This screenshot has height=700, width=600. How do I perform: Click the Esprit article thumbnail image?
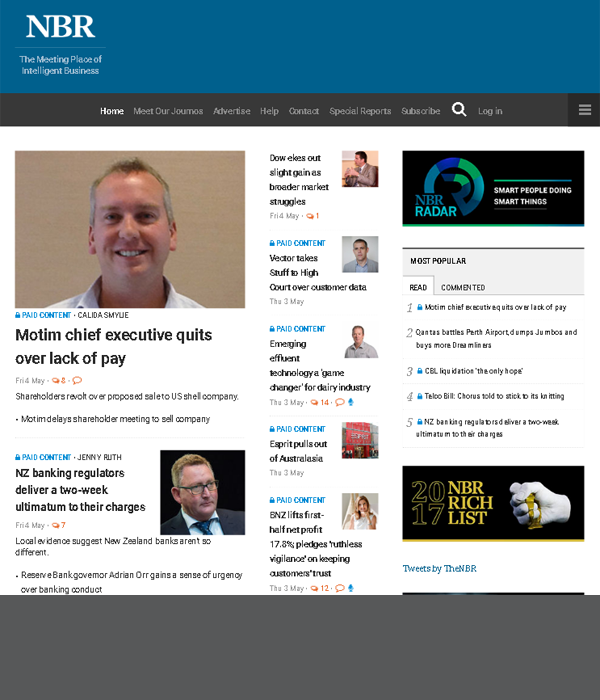[360, 440]
